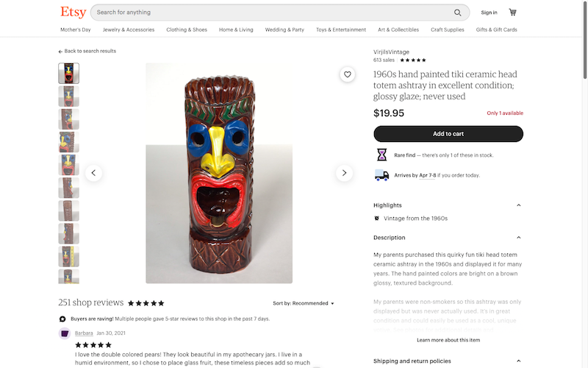The image size is (588, 368).
Task: Show the previous product photo
Action: pyautogui.click(x=93, y=173)
